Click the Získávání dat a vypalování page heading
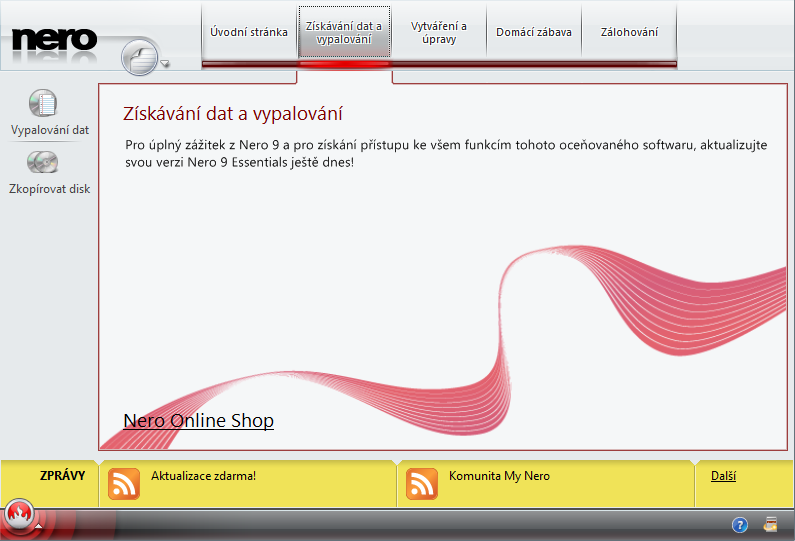 (233, 114)
